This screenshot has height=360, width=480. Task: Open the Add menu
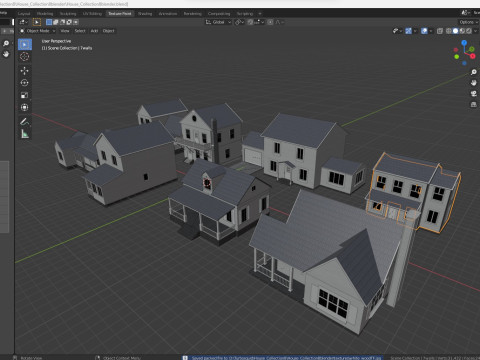pyautogui.click(x=94, y=31)
